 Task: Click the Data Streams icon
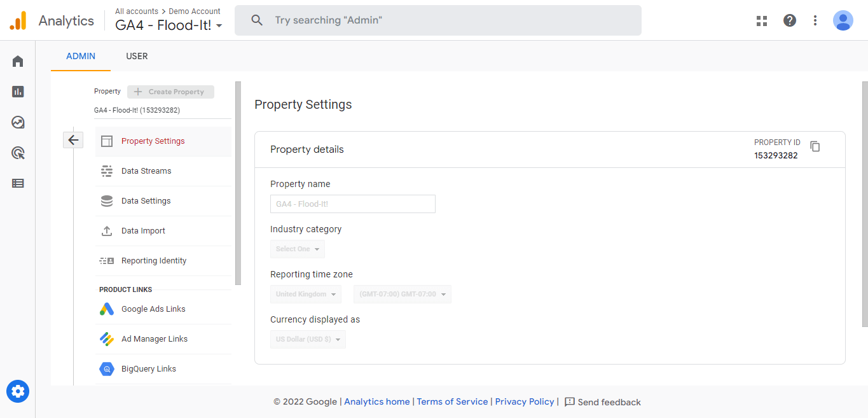tap(107, 171)
